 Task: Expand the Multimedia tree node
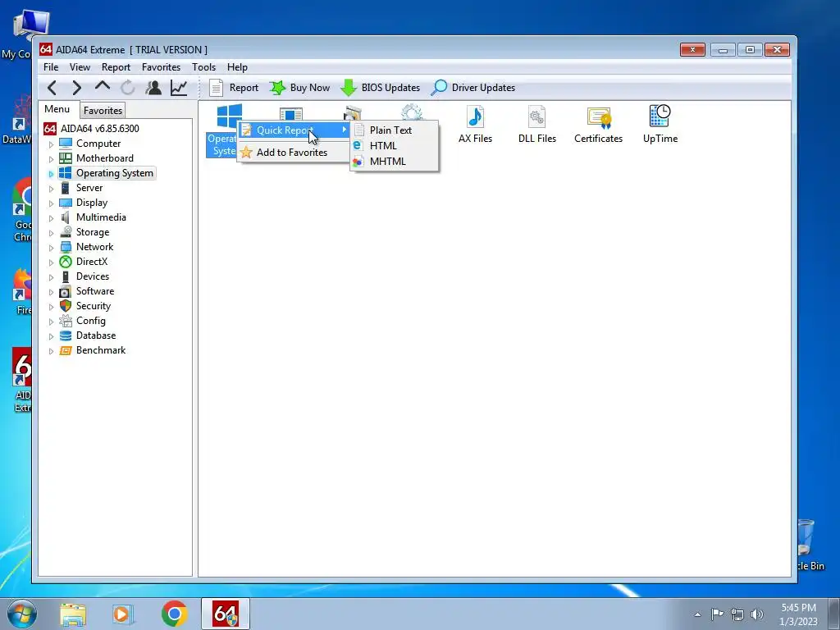(x=52, y=218)
